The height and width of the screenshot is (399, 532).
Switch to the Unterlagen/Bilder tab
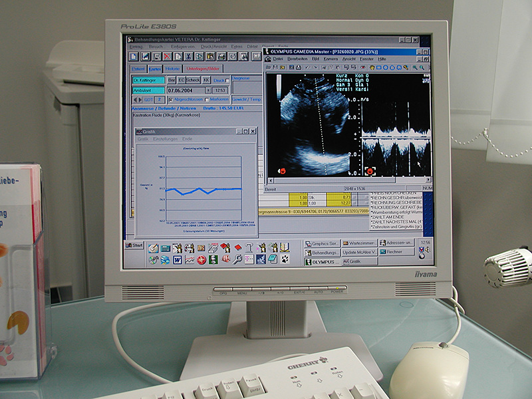point(203,69)
